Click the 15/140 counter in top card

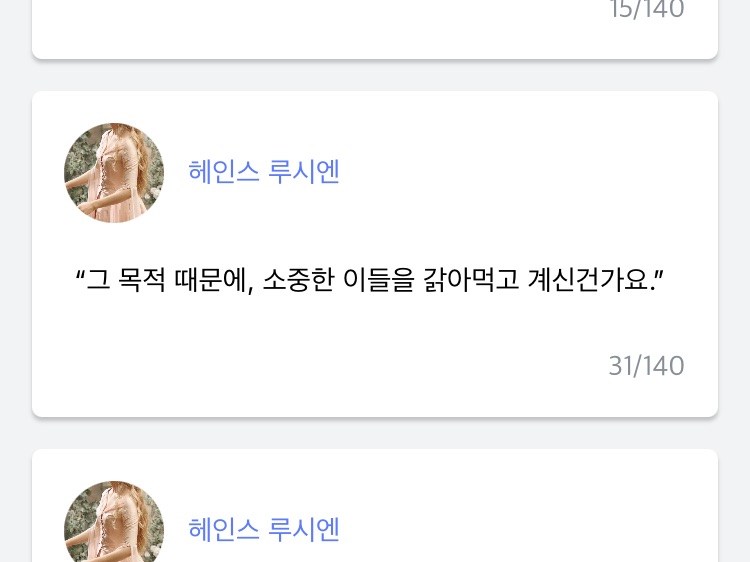point(646,9)
